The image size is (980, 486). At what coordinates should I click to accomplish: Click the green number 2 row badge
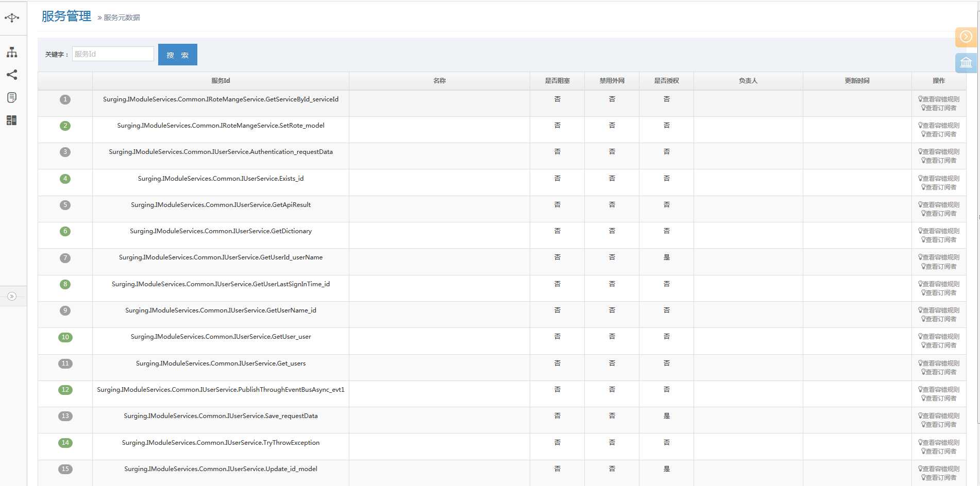[x=65, y=126]
